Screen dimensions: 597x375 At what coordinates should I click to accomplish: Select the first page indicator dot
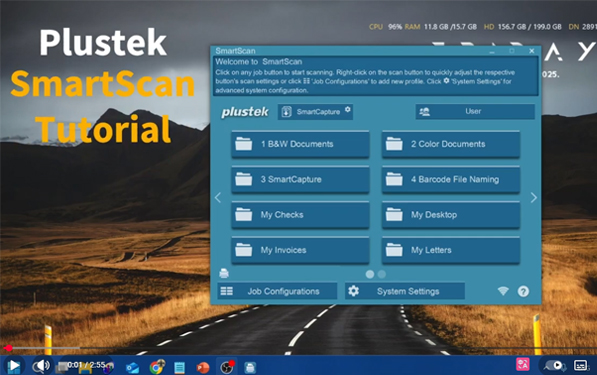pos(369,274)
